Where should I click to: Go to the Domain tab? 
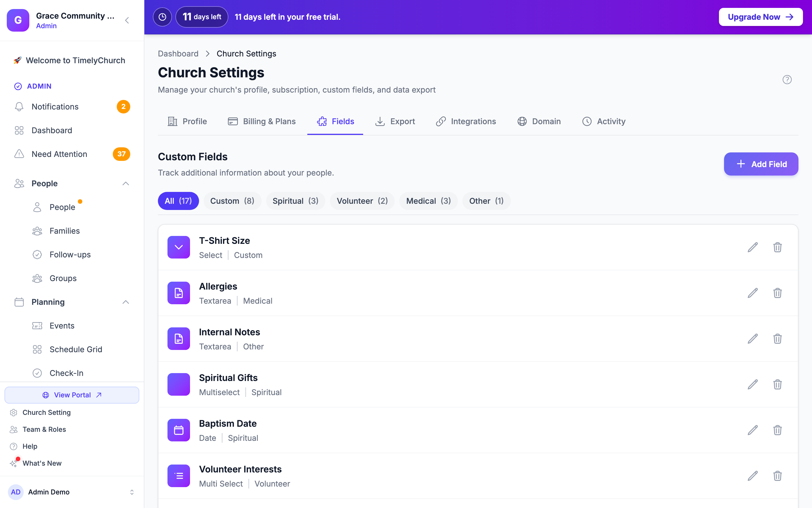[539, 121]
